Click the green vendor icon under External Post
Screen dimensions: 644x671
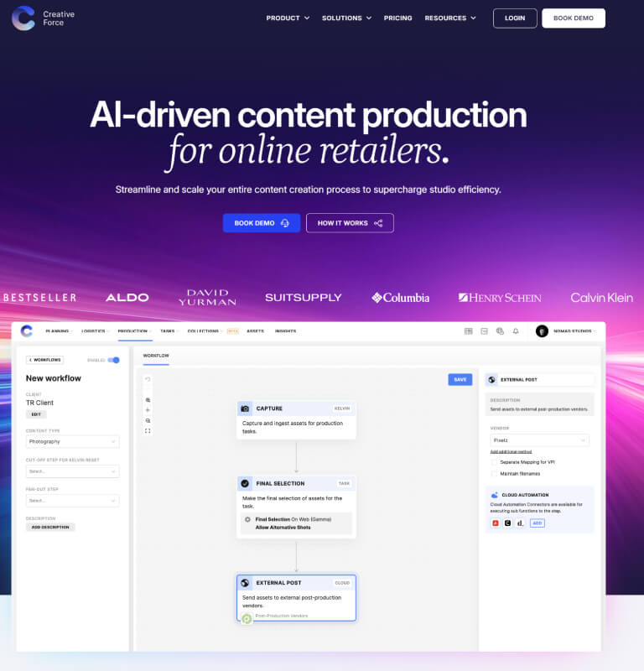(x=247, y=618)
